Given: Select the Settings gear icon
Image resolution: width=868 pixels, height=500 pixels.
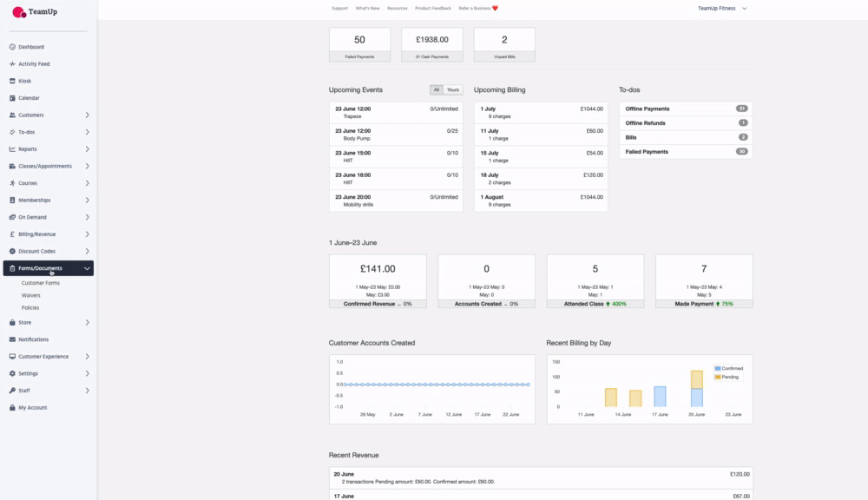Looking at the screenshot, I should (11, 373).
